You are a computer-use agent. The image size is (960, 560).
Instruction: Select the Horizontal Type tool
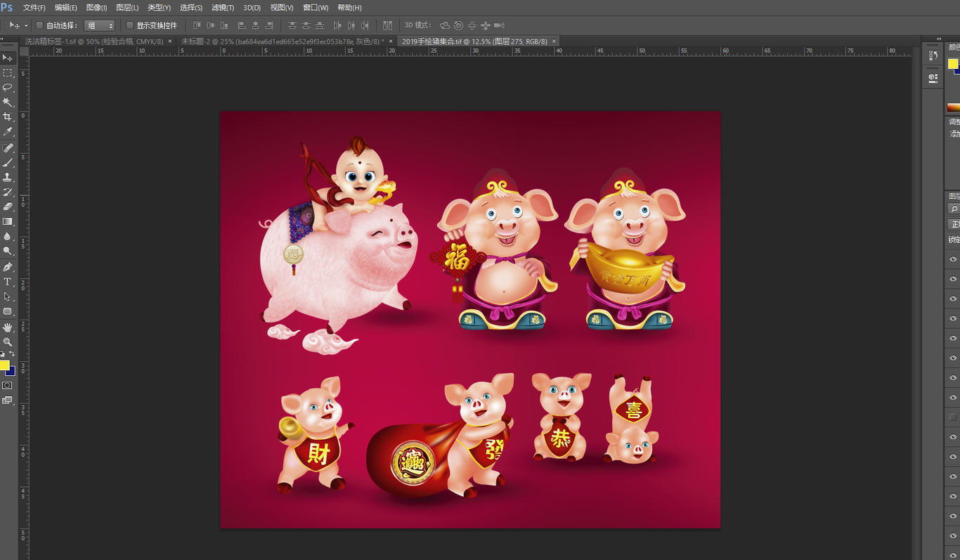point(8,282)
